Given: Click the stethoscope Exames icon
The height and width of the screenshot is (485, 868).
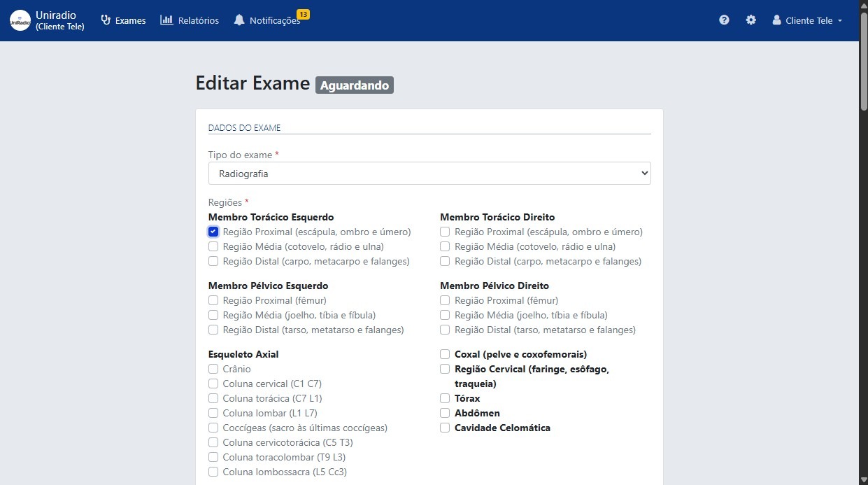Looking at the screenshot, I should (106, 20).
